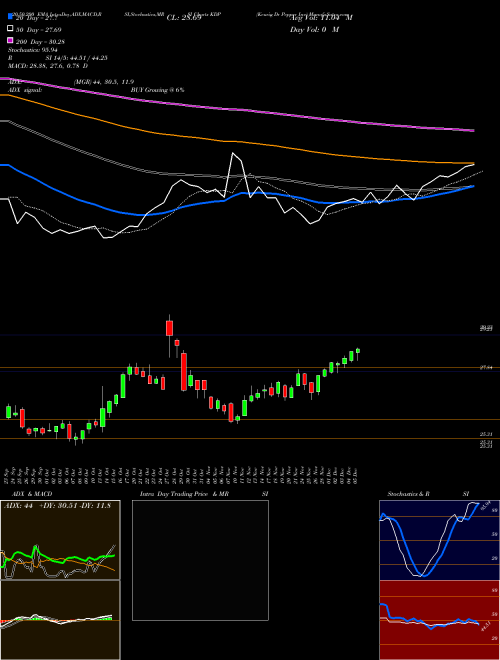
Task: Click the 'ADX: 44 +DY: 30.51 -DY: 11.8' header
Action: point(57,506)
